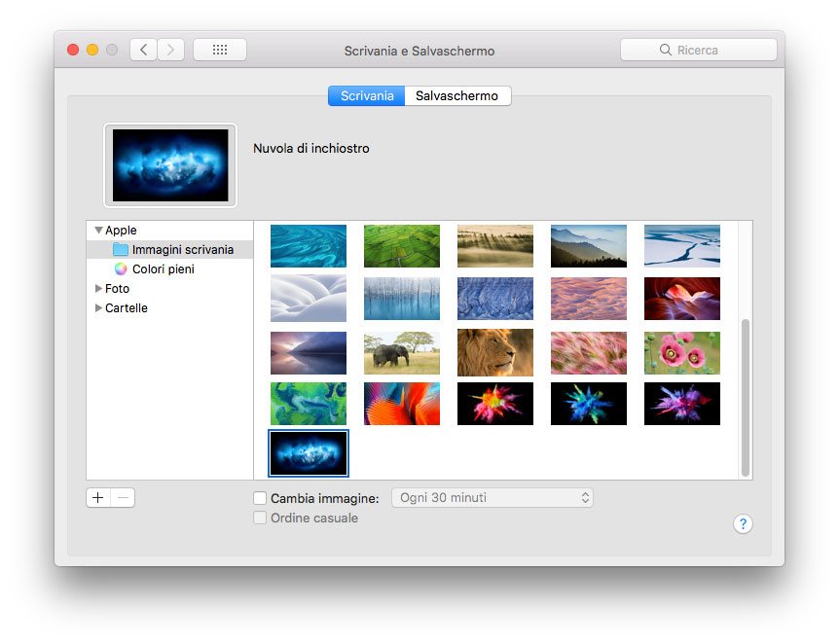Enable the Cambia immagine checkbox
The height and width of the screenshot is (644, 839).
[x=260, y=498]
